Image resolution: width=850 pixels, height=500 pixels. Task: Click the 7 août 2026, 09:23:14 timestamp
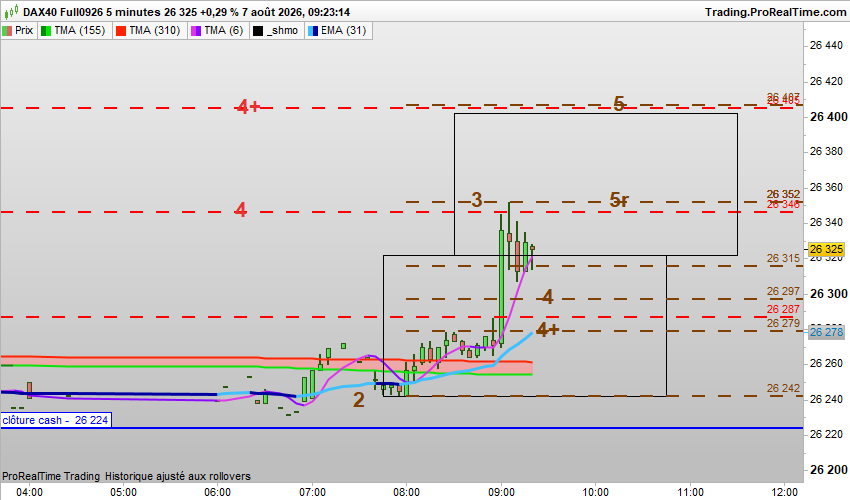pyautogui.click(x=297, y=12)
